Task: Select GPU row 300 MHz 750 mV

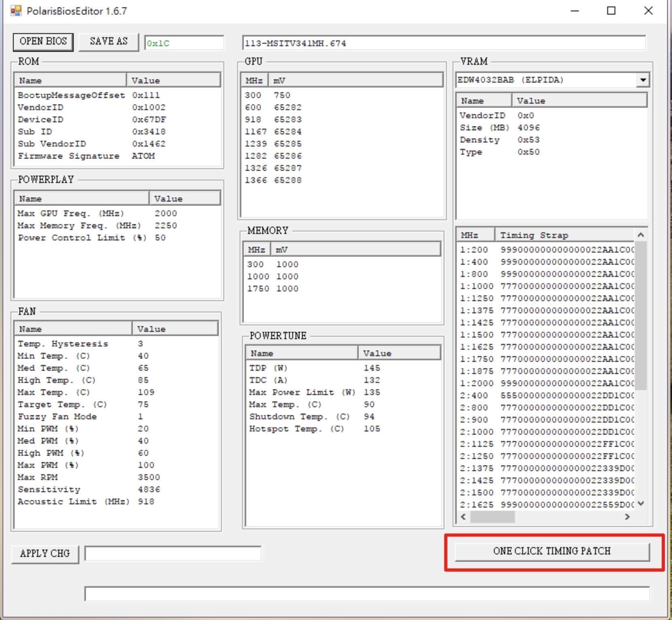Action: [342, 96]
